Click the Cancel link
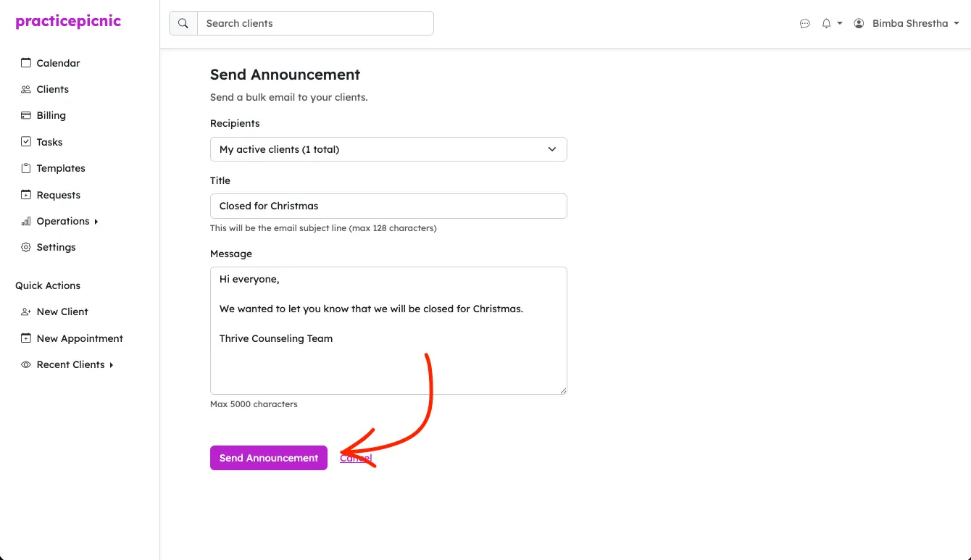Image resolution: width=971 pixels, height=560 pixels. pos(356,458)
